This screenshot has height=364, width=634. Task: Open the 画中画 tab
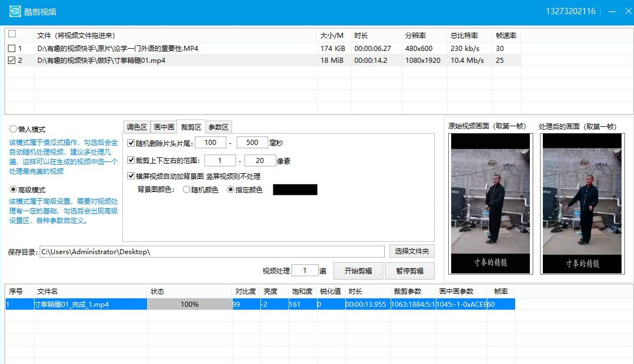coord(164,126)
